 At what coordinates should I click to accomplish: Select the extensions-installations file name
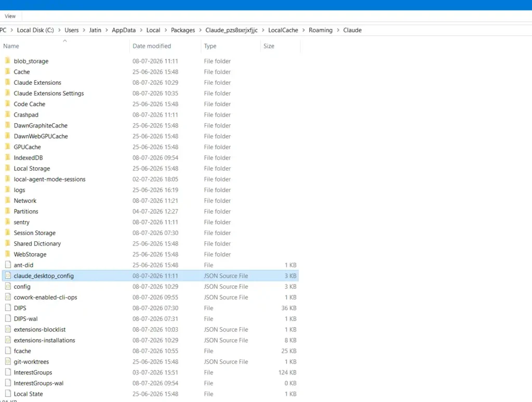click(45, 340)
